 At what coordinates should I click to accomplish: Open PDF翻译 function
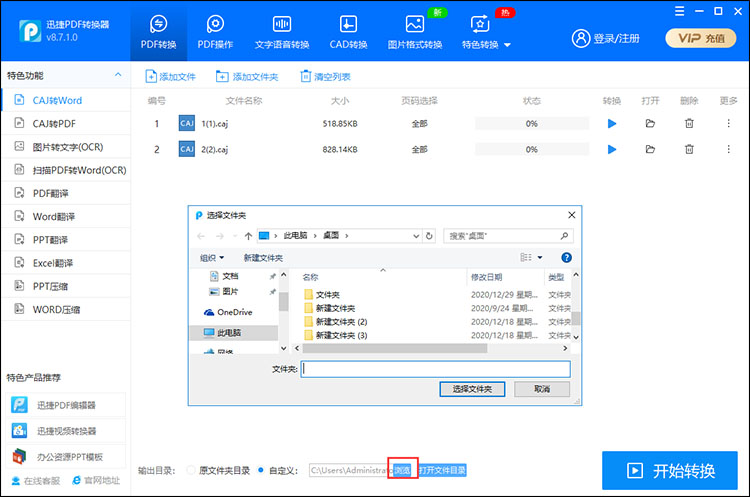[x=66, y=193]
